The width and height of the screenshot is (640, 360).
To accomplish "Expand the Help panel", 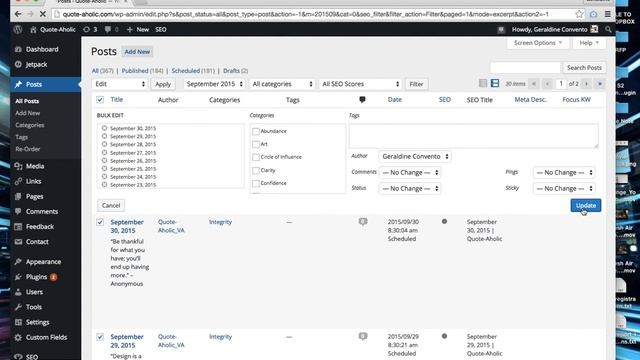I will [589, 43].
